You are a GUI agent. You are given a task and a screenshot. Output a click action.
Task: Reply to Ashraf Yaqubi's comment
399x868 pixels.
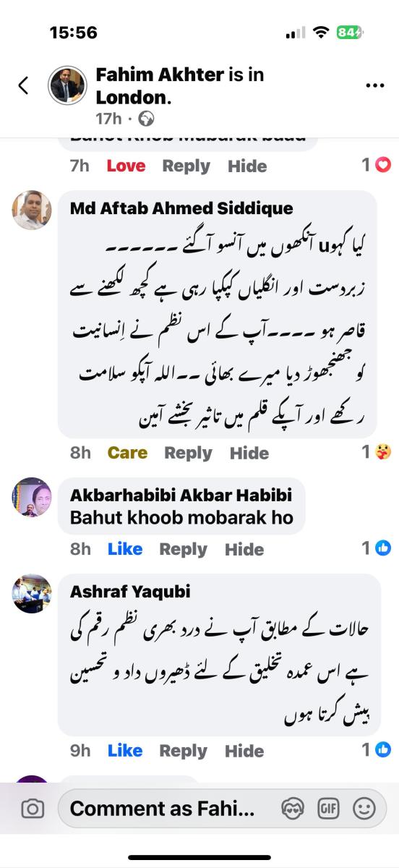(x=183, y=751)
